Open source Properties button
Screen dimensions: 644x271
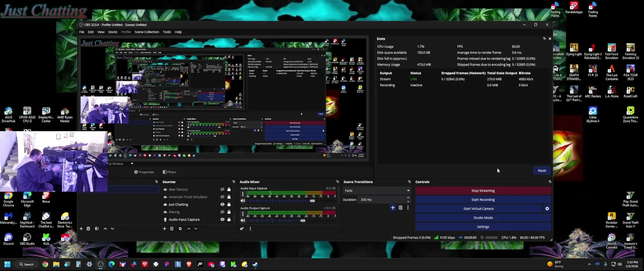[144, 172]
